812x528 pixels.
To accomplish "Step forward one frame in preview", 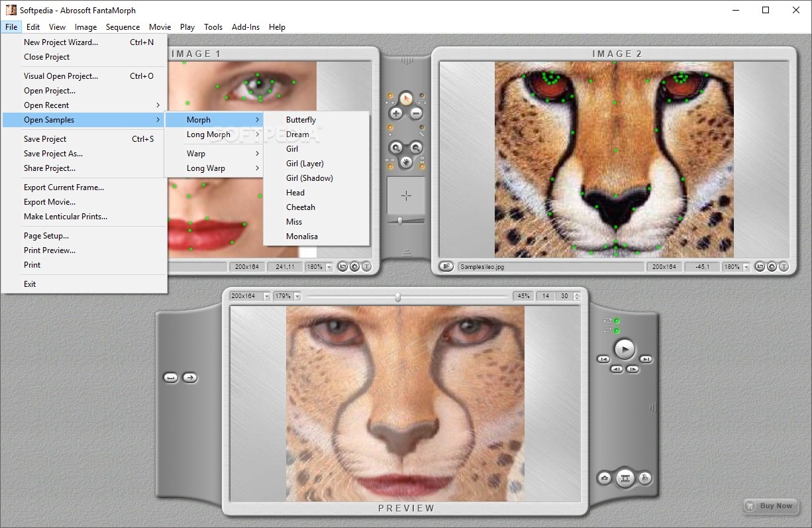I will [633, 369].
